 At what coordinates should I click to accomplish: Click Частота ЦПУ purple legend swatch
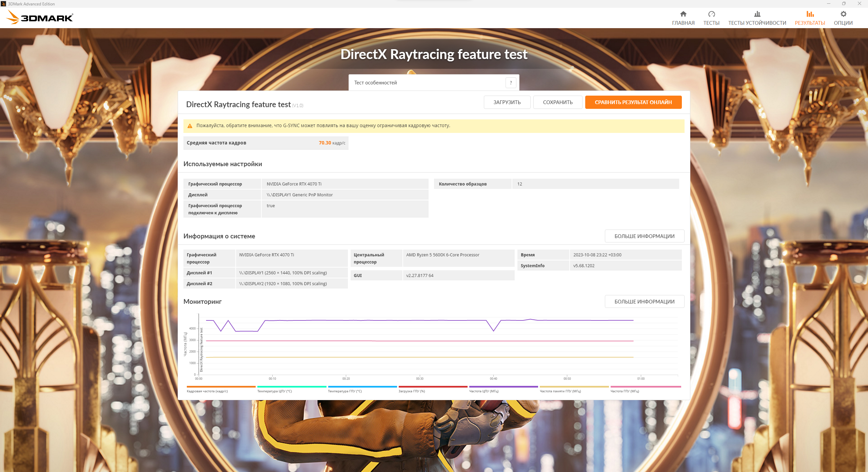coord(503,387)
